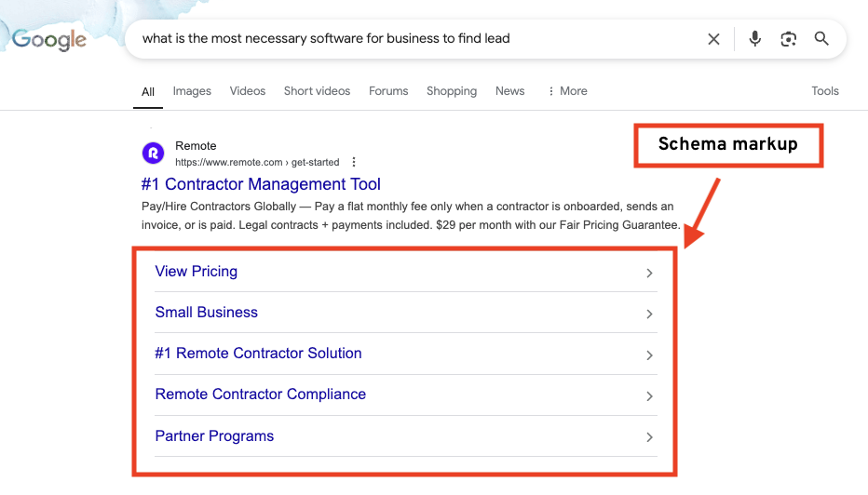Switch to the Images tab
Image resolution: width=868 pixels, height=495 pixels.
coord(192,91)
